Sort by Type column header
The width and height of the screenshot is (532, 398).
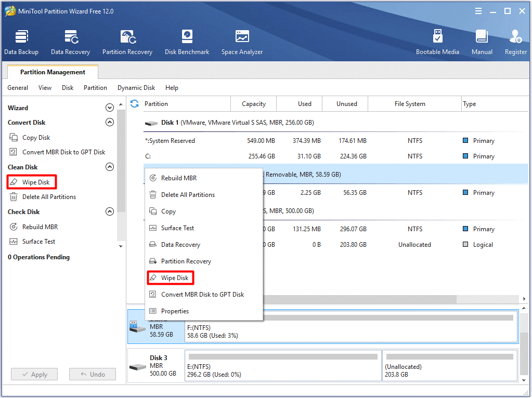coord(495,104)
